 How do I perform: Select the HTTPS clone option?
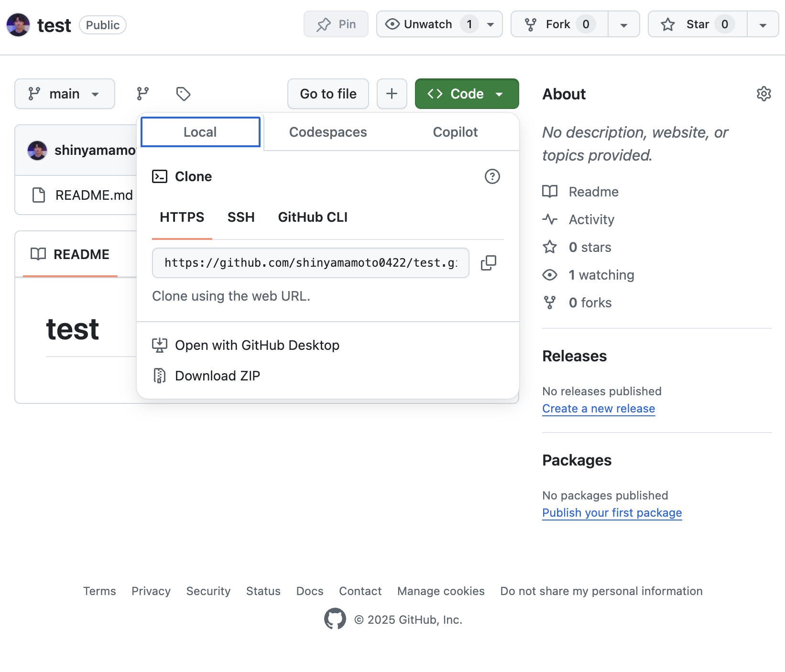click(182, 217)
